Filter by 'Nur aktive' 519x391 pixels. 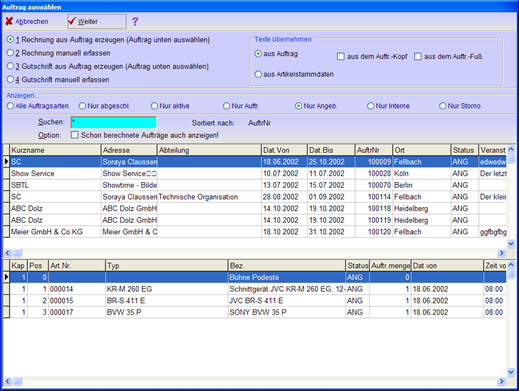170,106
